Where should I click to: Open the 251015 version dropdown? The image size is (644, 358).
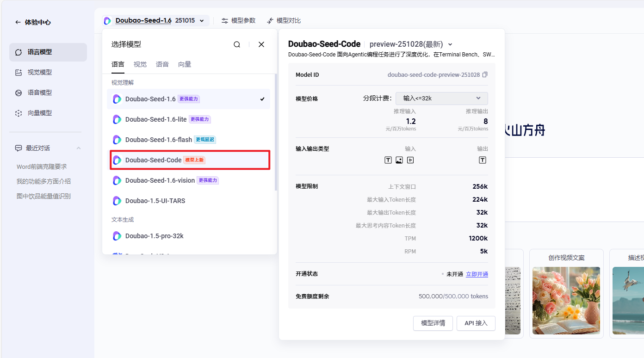point(201,20)
